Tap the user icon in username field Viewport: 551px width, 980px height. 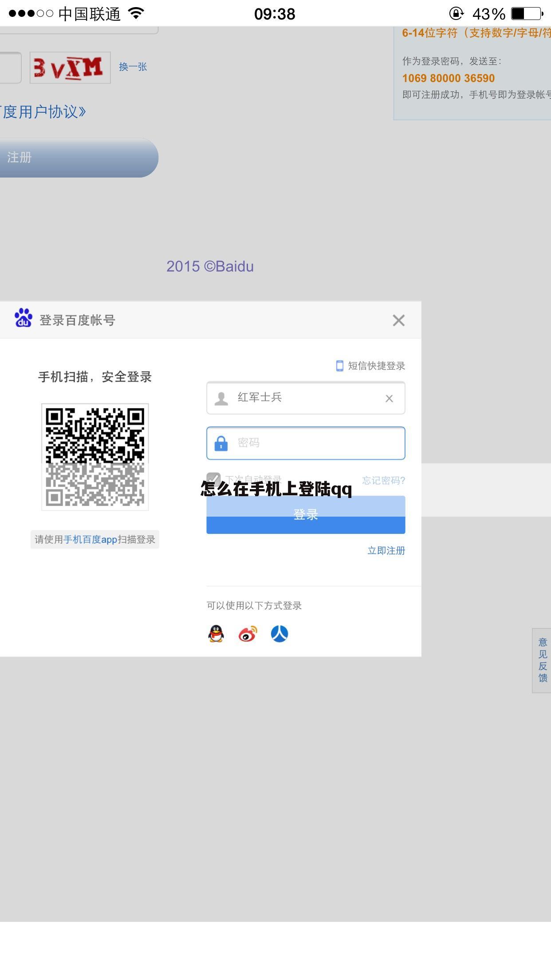(221, 398)
